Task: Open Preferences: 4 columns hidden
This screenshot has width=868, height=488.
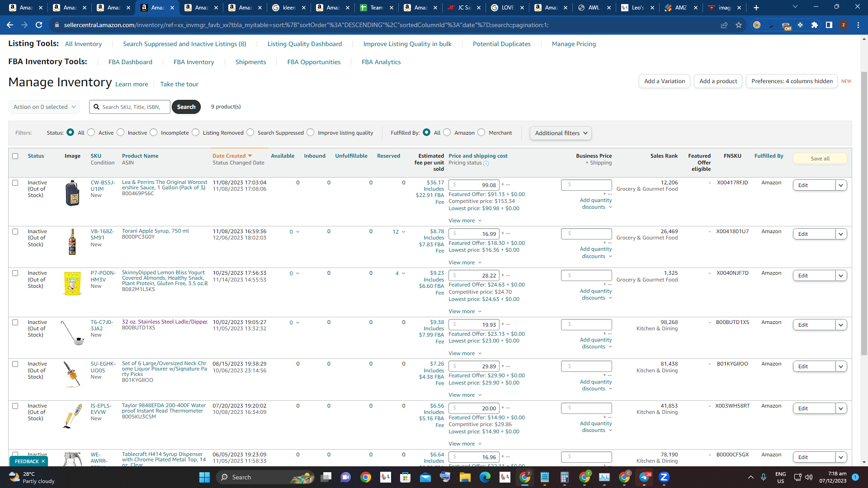Action: [x=792, y=81]
